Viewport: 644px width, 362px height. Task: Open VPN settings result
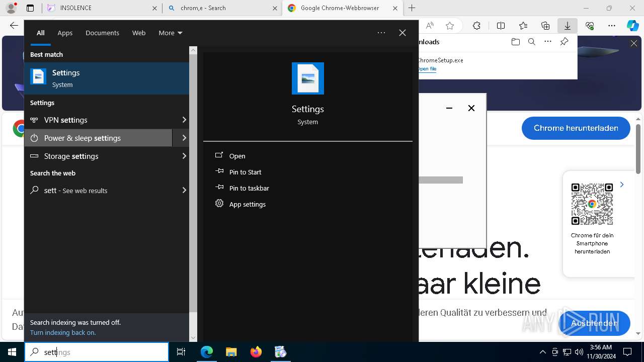tap(98, 120)
